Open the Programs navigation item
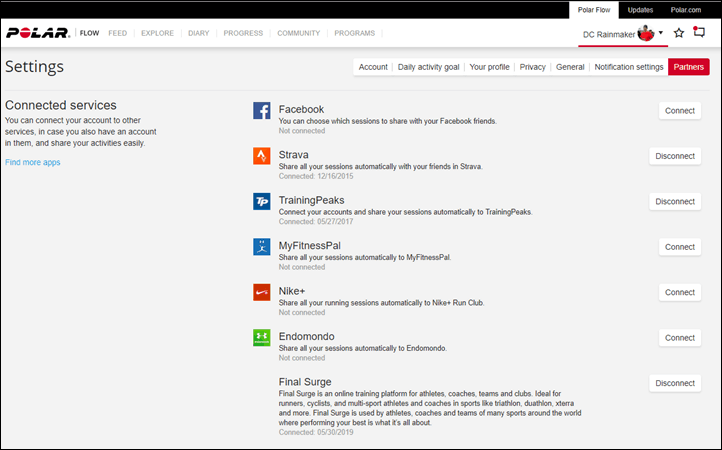722x450 pixels. pyautogui.click(x=355, y=33)
